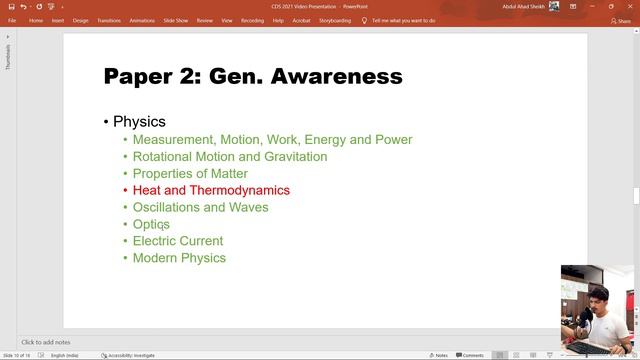Switch to Normal view icon
The width and height of the screenshot is (640, 360).
point(500,356)
